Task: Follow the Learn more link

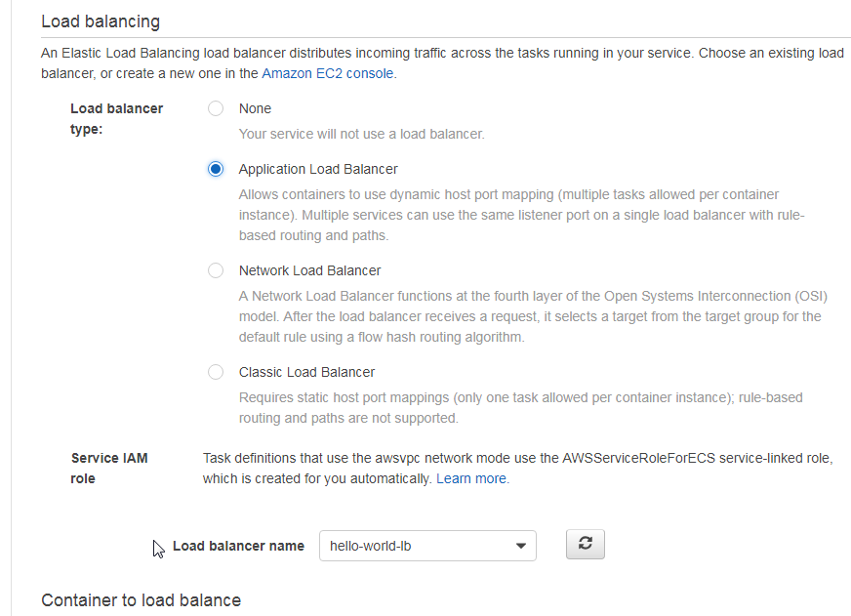Action: (472, 478)
